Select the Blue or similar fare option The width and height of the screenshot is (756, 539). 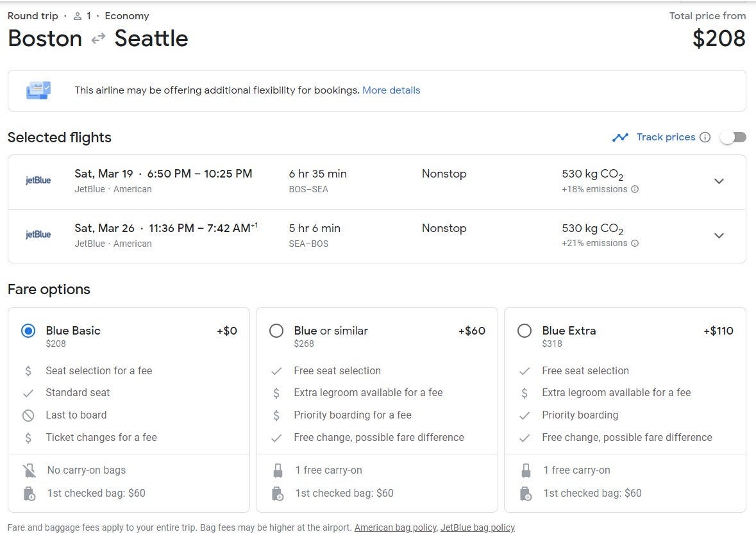tap(276, 331)
